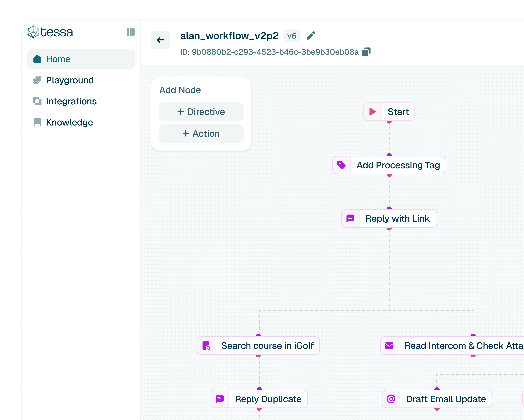The height and width of the screenshot is (420, 524).
Task: Click the v6 version badge
Action: 292,36
